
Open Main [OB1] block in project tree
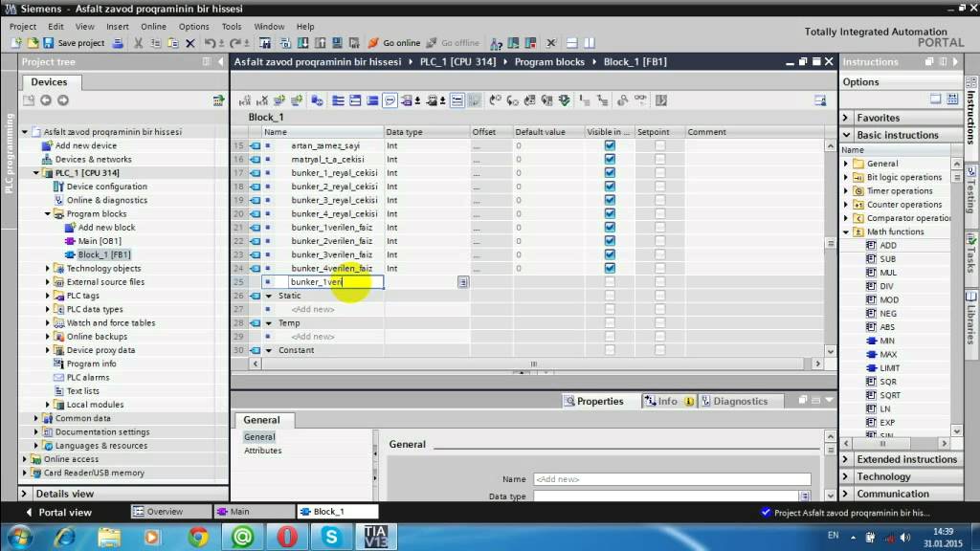(100, 241)
